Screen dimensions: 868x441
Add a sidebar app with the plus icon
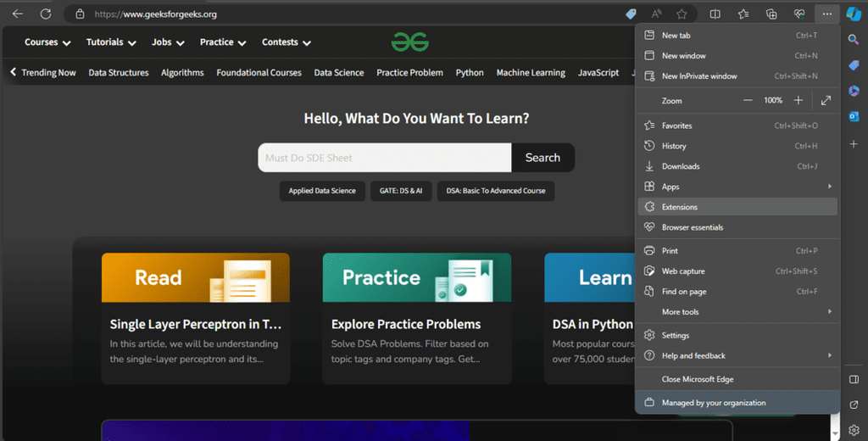pyautogui.click(x=854, y=144)
